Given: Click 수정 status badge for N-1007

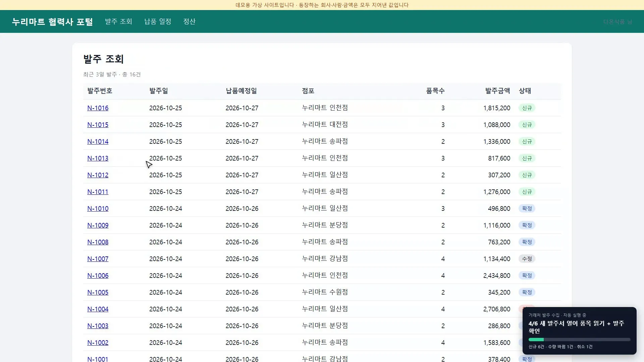Looking at the screenshot, I should point(527,259).
